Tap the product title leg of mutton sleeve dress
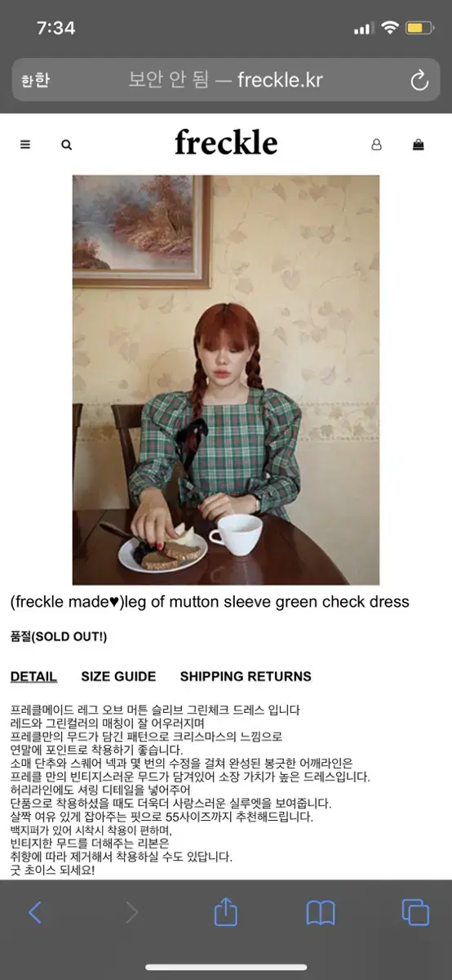 tap(210, 602)
